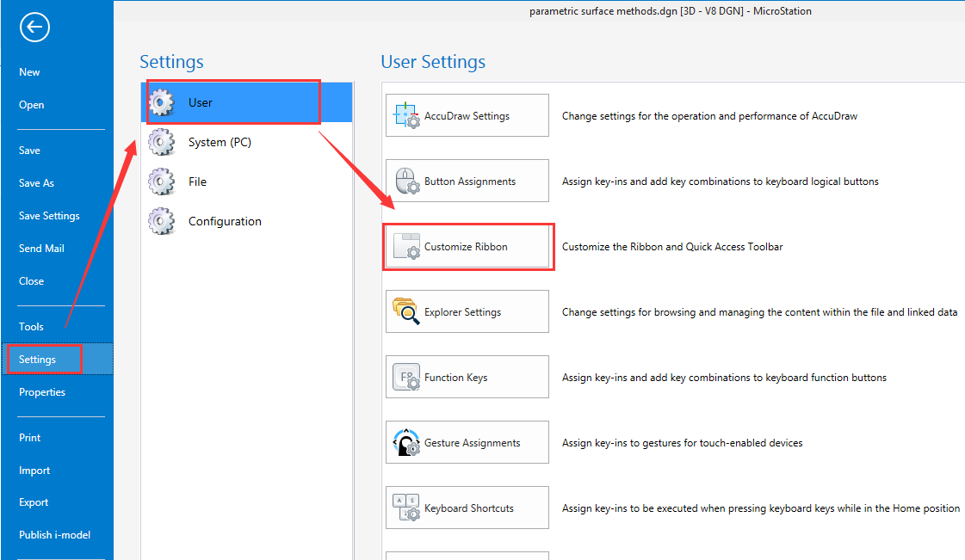Select Import in the backstage menu
This screenshot has width=965, height=560.
pyautogui.click(x=34, y=471)
